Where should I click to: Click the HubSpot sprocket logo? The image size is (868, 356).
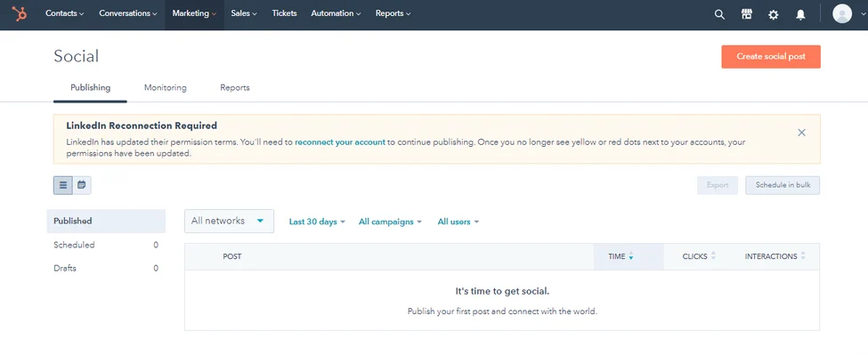[20, 14]
